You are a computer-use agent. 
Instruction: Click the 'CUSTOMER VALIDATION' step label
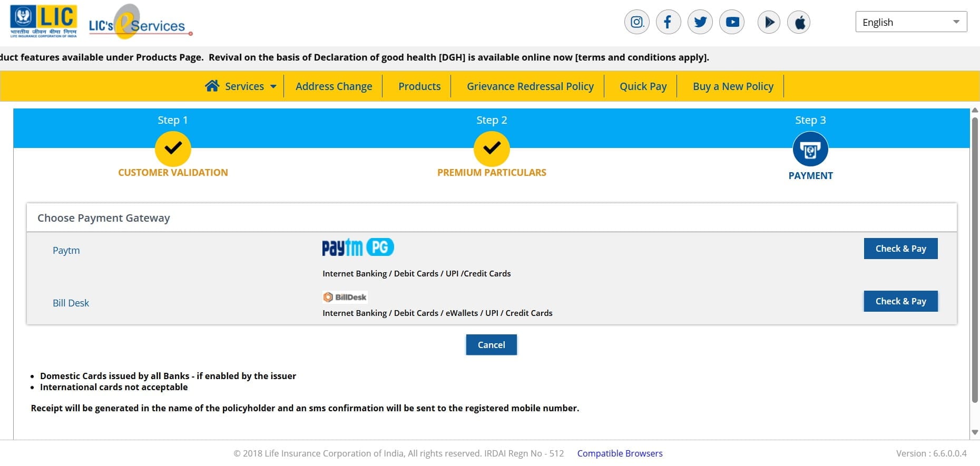173,172
